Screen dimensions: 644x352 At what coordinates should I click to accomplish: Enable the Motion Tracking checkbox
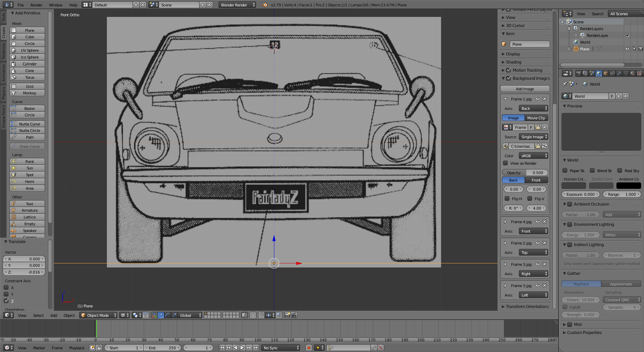pyautogui.click(x=508, y=70)
